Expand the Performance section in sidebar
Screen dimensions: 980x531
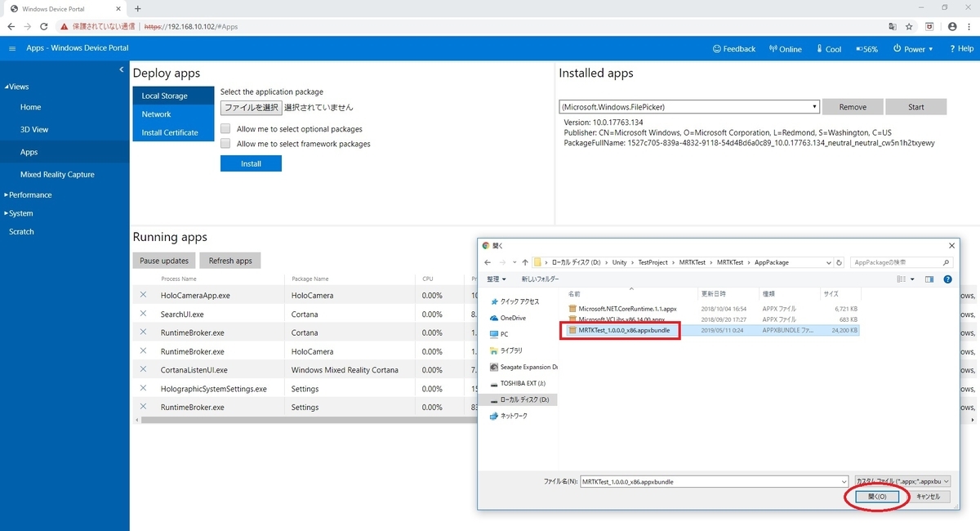pyautogui.click(x=29, y=194)
